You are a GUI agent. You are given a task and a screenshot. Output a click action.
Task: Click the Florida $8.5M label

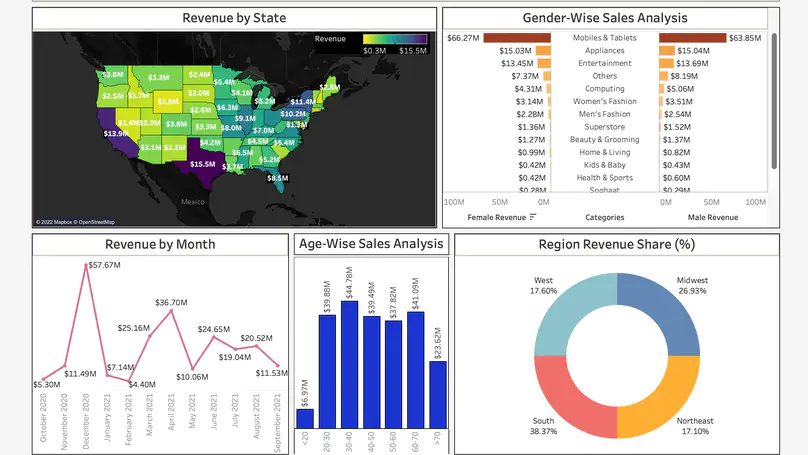(x=278, y=178)
